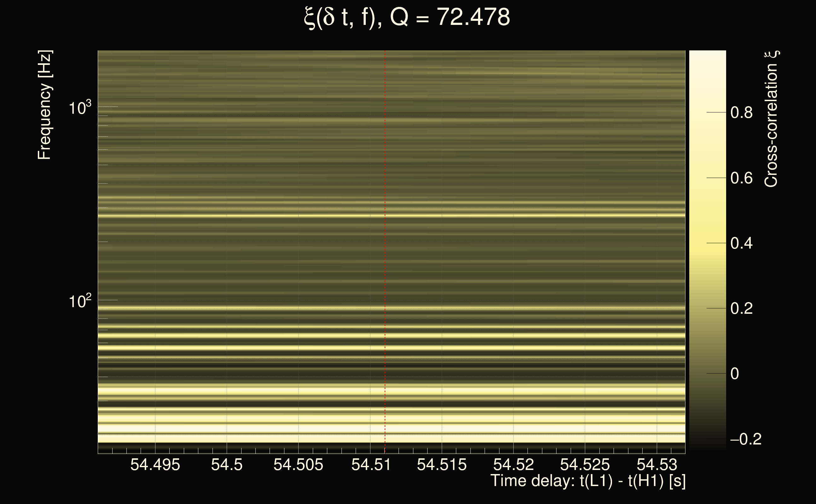Click the brightest white band at plot bottom
Image resolution: width=816 pixels, height=504 pixels.
click(390, 428)
